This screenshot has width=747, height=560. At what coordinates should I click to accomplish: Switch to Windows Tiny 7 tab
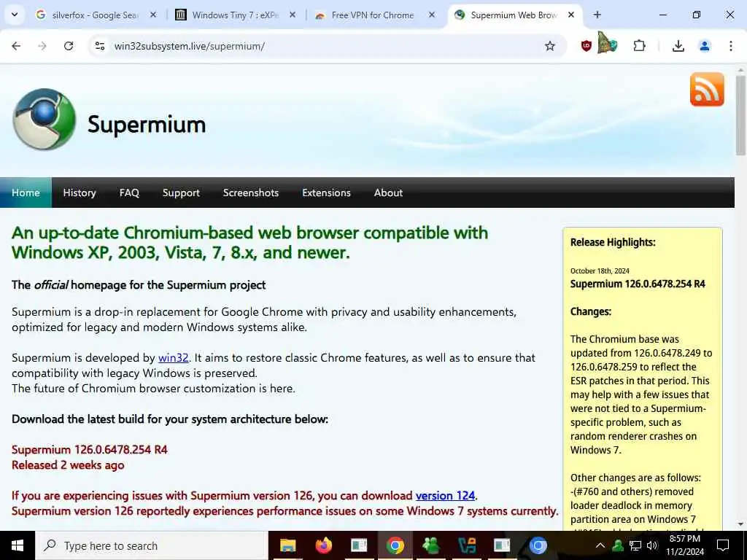(x=236, y=15)
